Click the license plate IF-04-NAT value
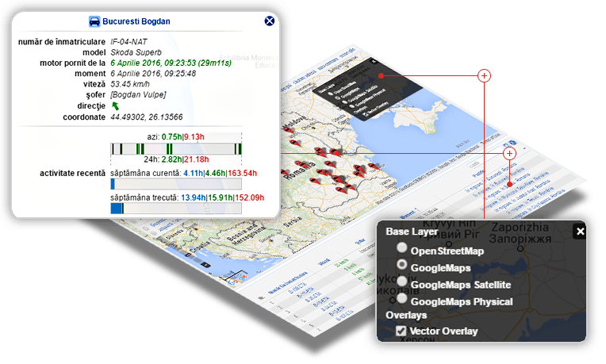Viewport: 606px width, 364px height. pyautogui.click(x=134, y=39)
